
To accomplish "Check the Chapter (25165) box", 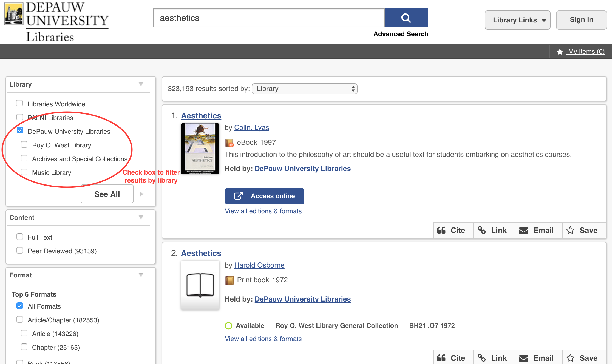I will [24, 347].
